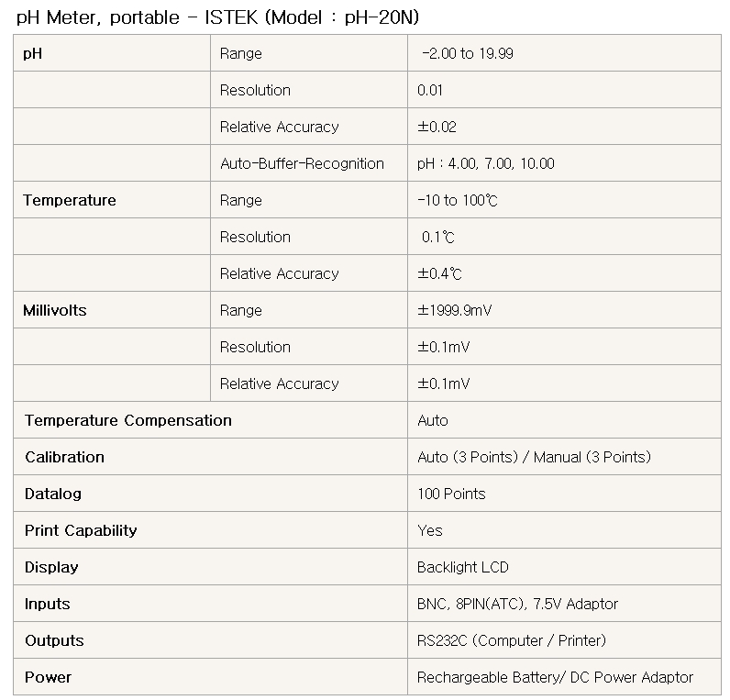Select the temperature range -10 to 100℃ cell
Viewport: 730px width, 700px height.
click(564, 200)
